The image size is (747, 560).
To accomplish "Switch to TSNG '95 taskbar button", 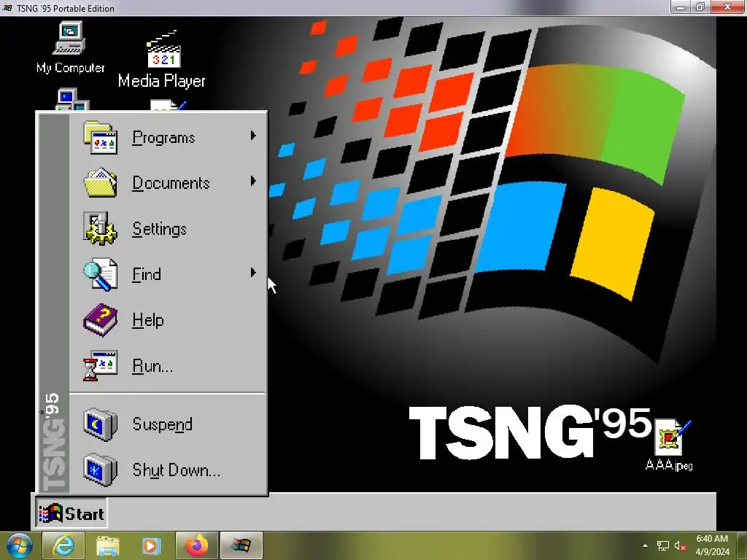I will click(x=241, y=545).
